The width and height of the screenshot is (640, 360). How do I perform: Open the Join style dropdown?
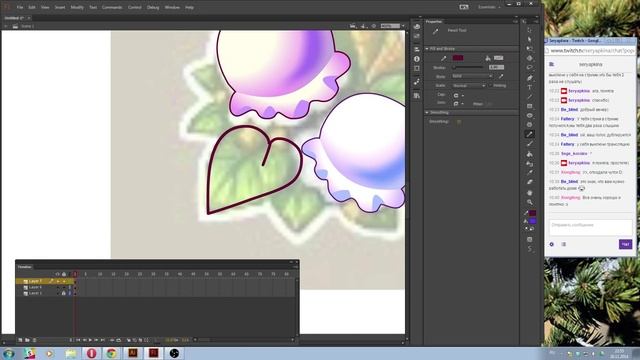point(459,104)
